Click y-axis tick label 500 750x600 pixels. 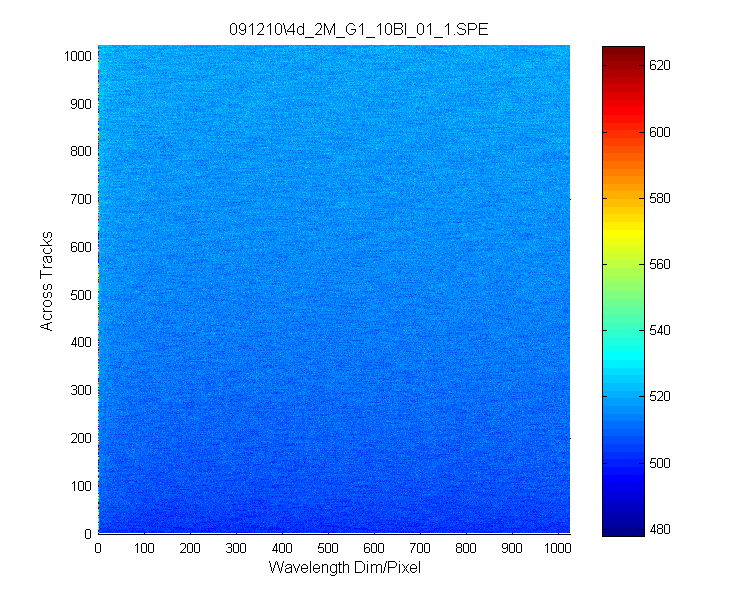pos(81,295)
